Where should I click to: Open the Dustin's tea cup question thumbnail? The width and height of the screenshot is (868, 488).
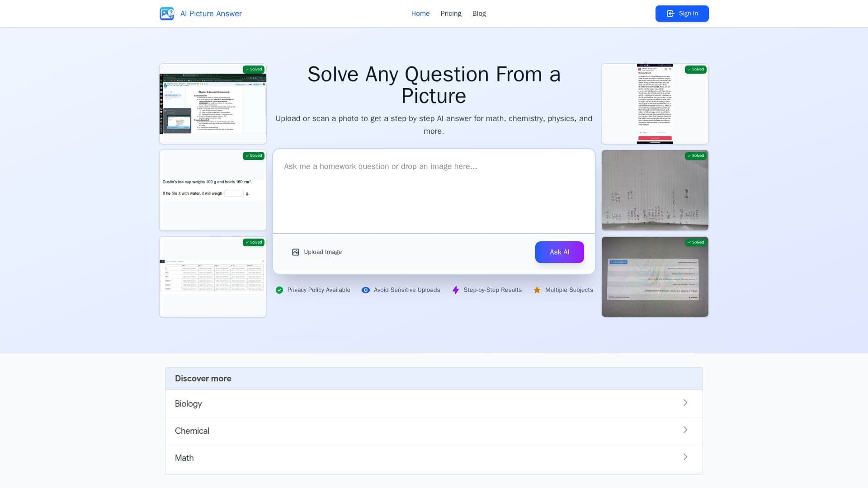coord(213,190)
